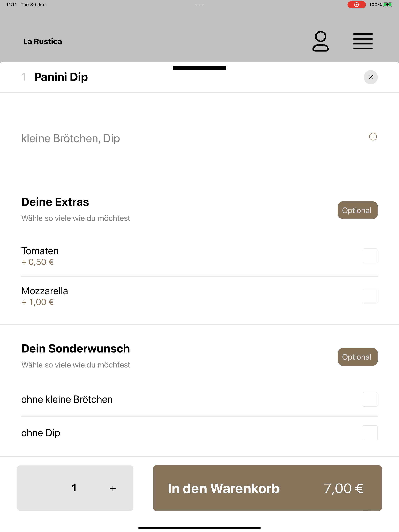Click the quantity number field
The height and width of the screenshot is (532, 399).
tap(74, 488)
